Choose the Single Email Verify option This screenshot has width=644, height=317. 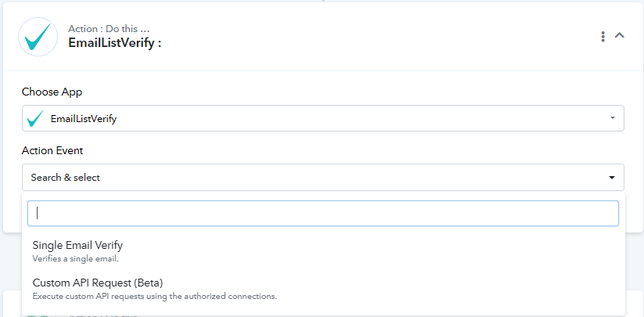pyautogui.click(x=324, y=251)
